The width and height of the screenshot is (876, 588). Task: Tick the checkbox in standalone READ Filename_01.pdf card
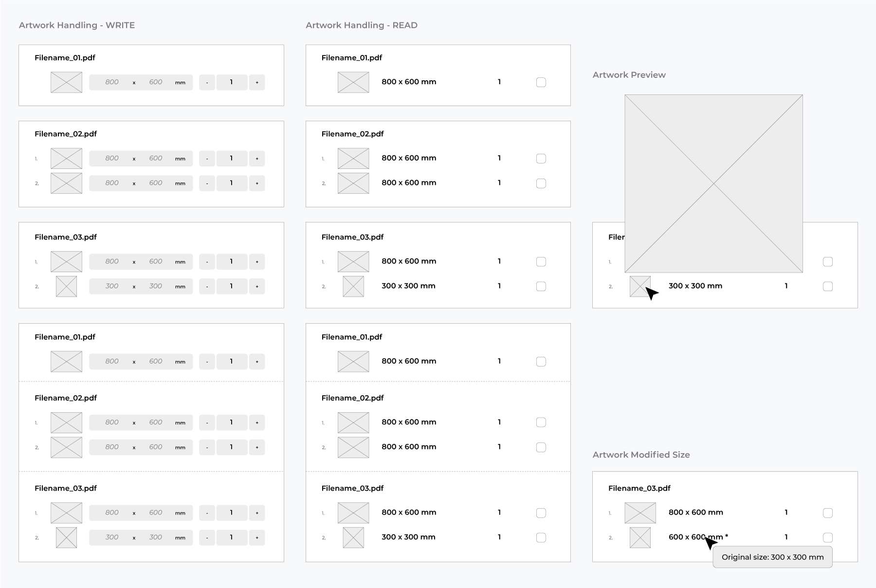[541, 82]
